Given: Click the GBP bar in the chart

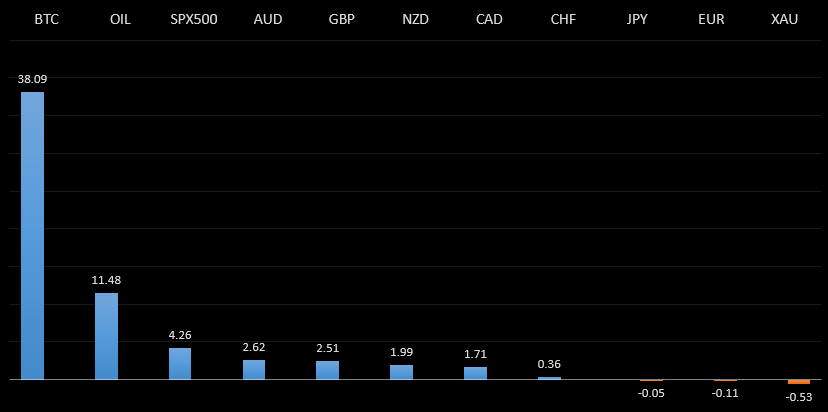Looking at the screenshot, I should click(328, 370).
